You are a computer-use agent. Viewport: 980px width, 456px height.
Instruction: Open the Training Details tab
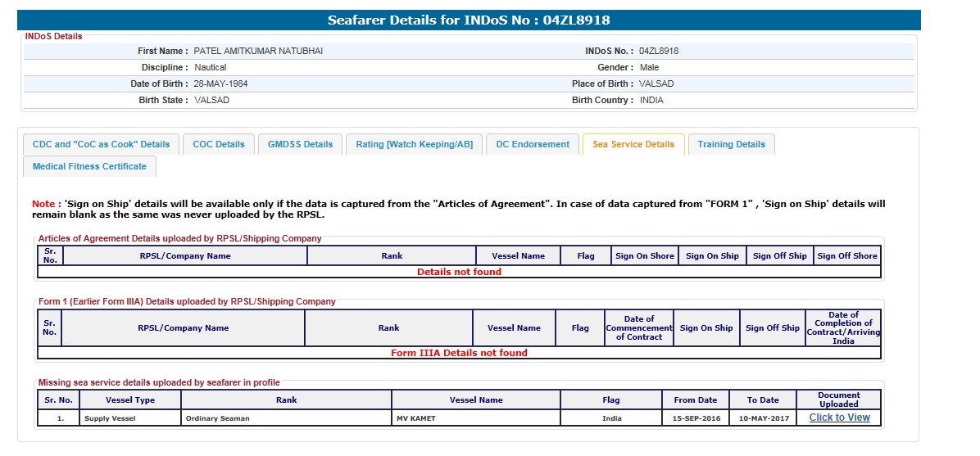[x=731, y=144]
